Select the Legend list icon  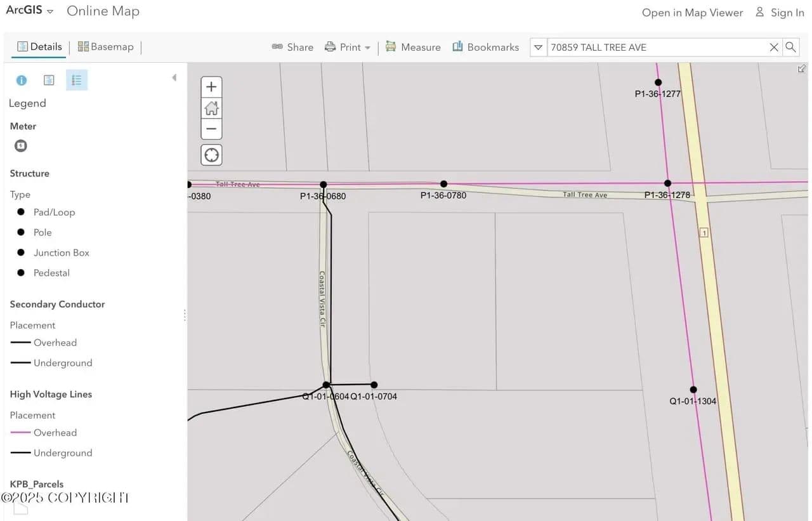coord(77,81)
